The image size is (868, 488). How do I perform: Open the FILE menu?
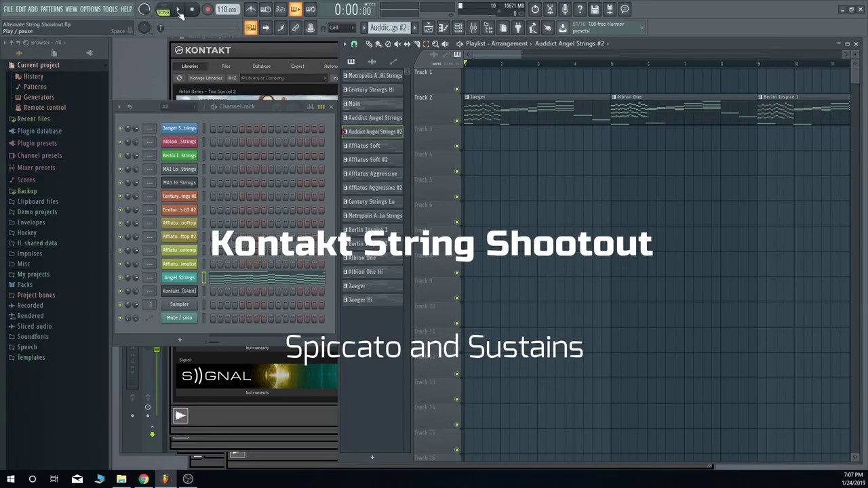[x=8, y=9]
